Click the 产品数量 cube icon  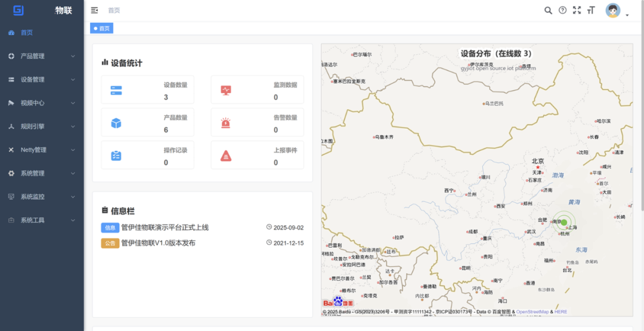click(x=116, y=123)
